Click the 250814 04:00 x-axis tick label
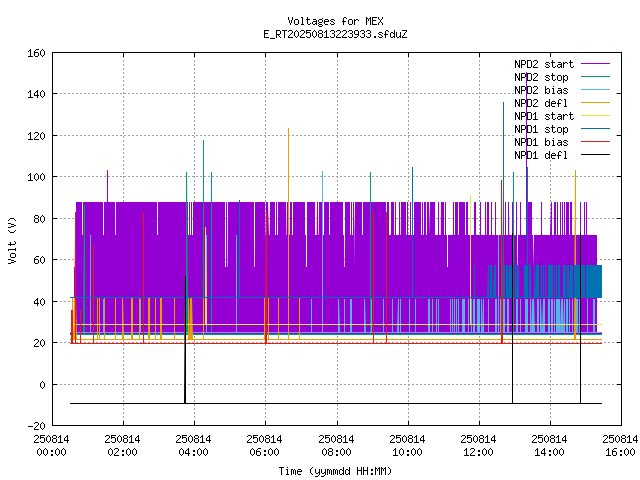The height and width of the screenshot is (480, 640). pos(193,446)
